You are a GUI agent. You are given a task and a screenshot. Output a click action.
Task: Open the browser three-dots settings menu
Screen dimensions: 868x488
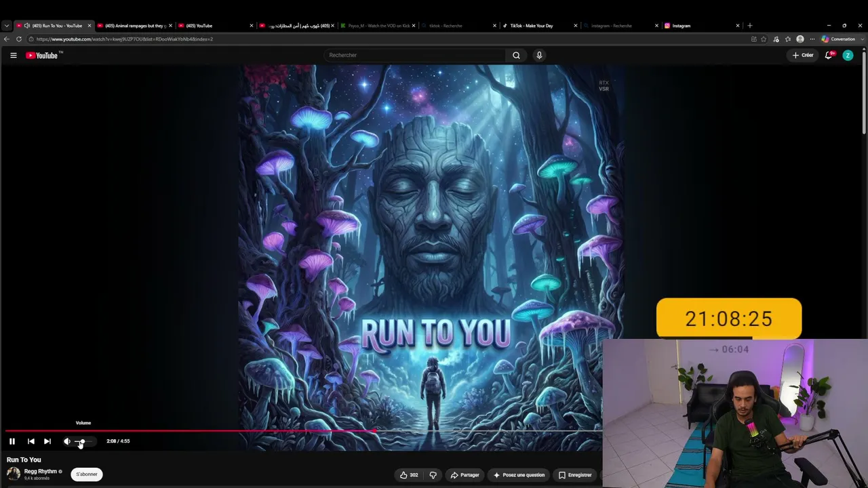pyautogui.click(x=812, y=39)
